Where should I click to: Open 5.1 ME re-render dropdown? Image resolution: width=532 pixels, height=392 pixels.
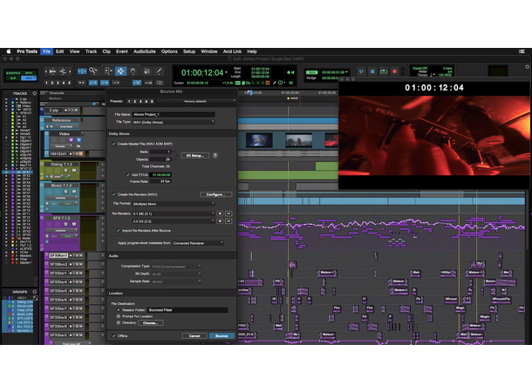pos(174,213)
